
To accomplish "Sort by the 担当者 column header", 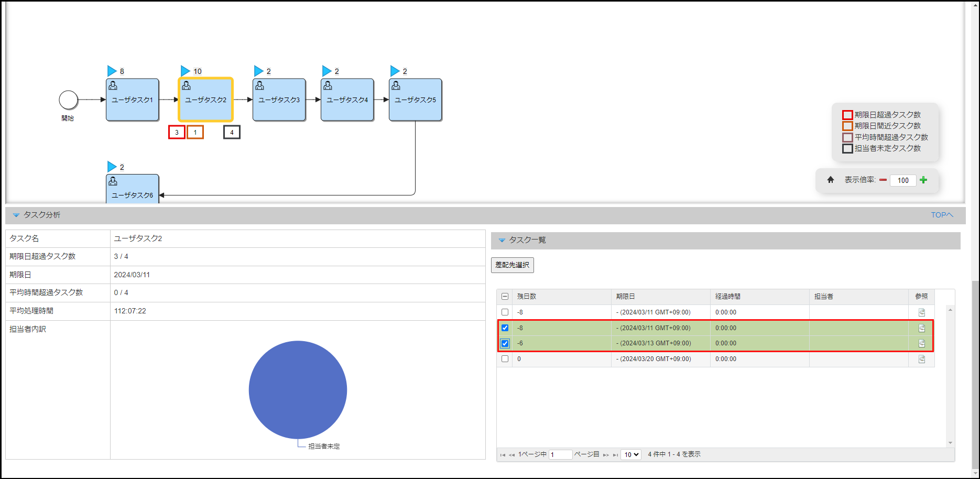I will pos(858,297).
